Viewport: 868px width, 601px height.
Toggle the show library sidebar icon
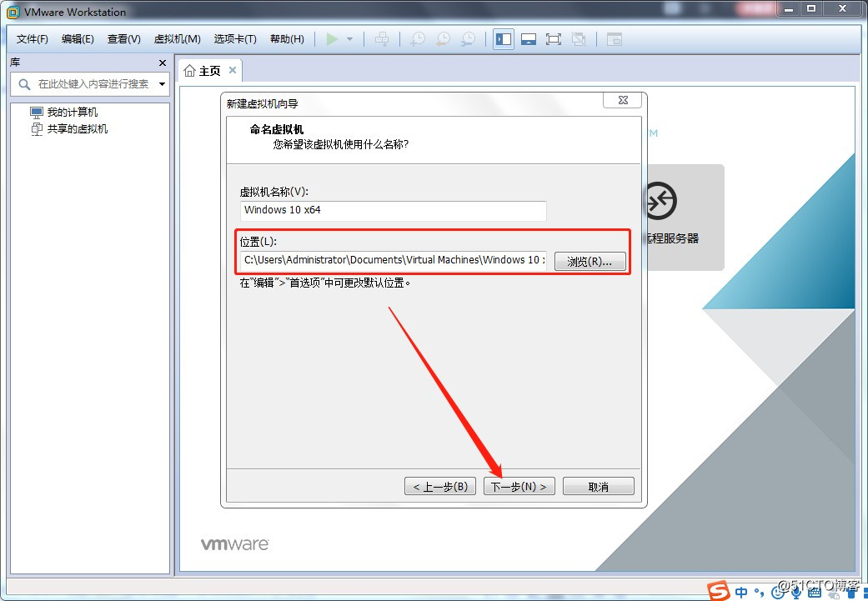504,39
